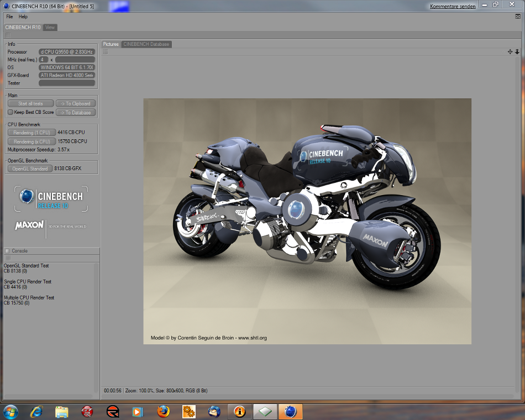Launch Firefox from the taskbar
525x420 pixels.
[164, 412]
